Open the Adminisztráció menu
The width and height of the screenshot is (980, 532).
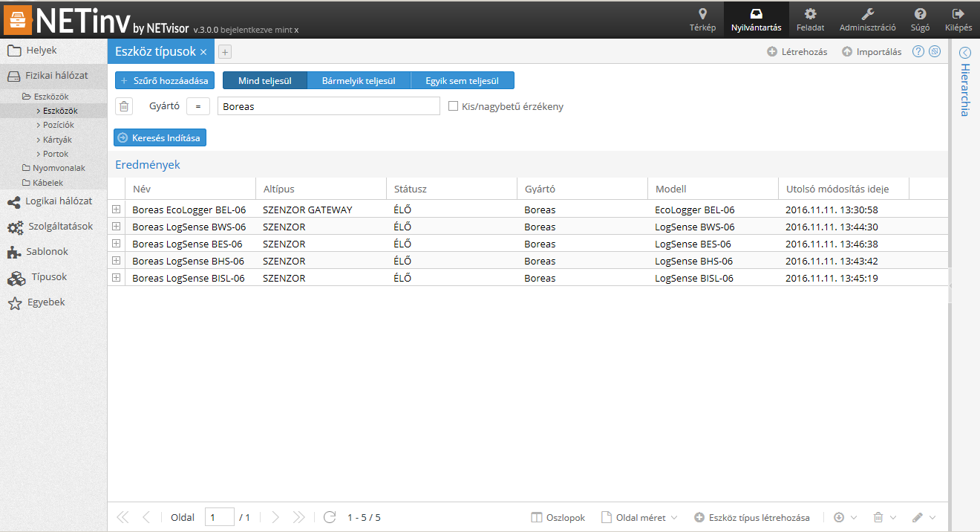(867, 20)
